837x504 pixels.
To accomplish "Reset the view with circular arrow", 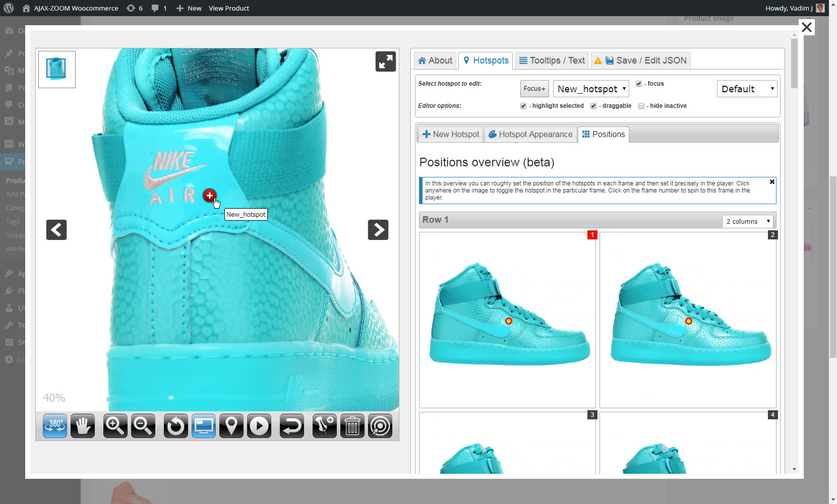I will [176, 426].
